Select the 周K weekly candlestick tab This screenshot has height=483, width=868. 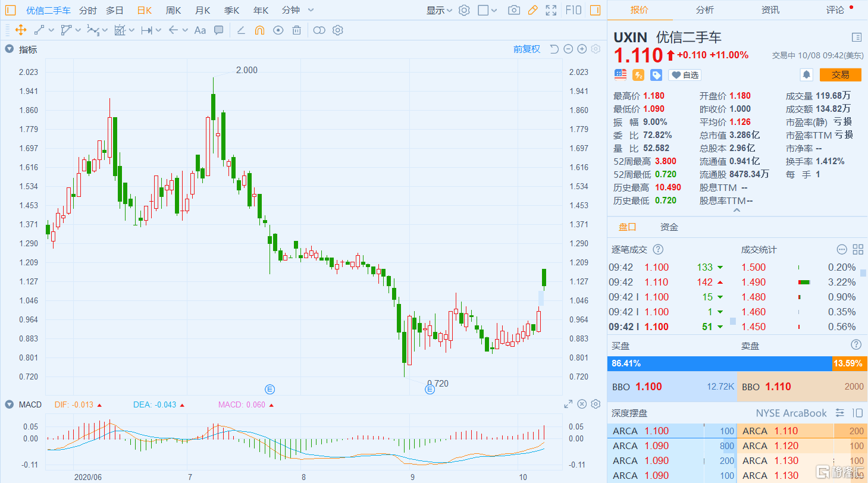(x=173, y=10)
